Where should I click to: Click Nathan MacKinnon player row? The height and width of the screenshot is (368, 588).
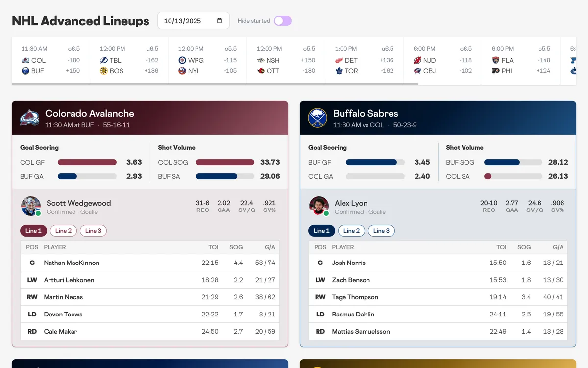150,263
